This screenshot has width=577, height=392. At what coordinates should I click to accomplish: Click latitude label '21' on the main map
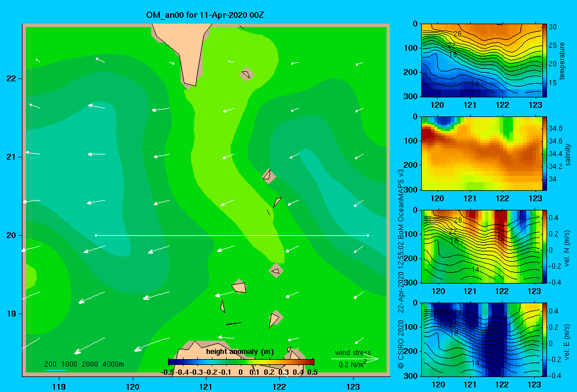[11, 157]
